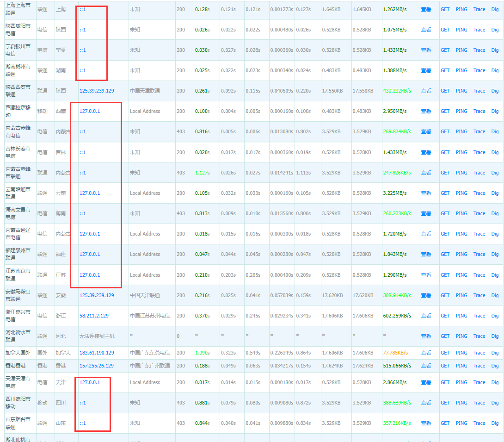Click GET in 陕西咸阳市电信 row

coord(445,30)
